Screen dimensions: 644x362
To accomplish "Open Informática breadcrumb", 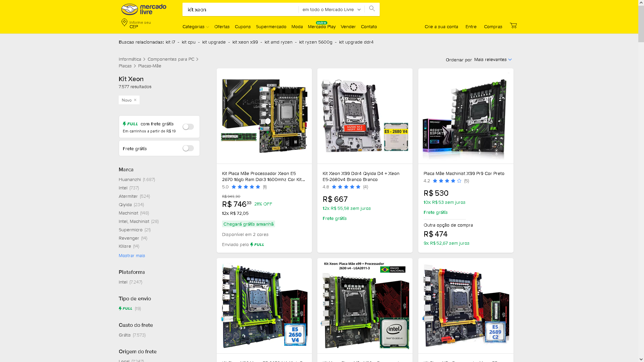I will (130, 59).
